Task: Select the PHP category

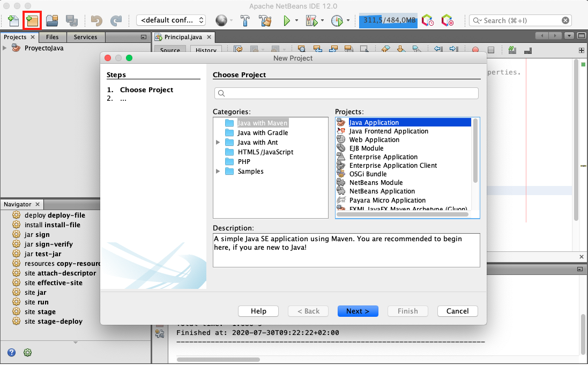Action: 244,162
